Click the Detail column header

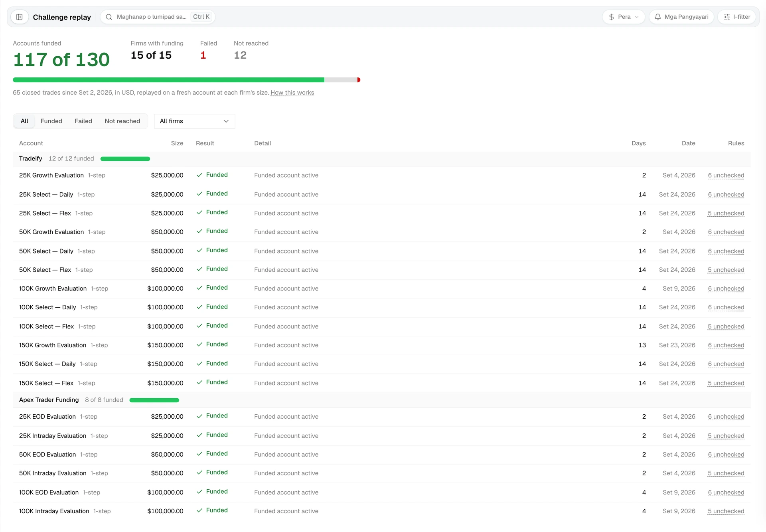point(263,143)
